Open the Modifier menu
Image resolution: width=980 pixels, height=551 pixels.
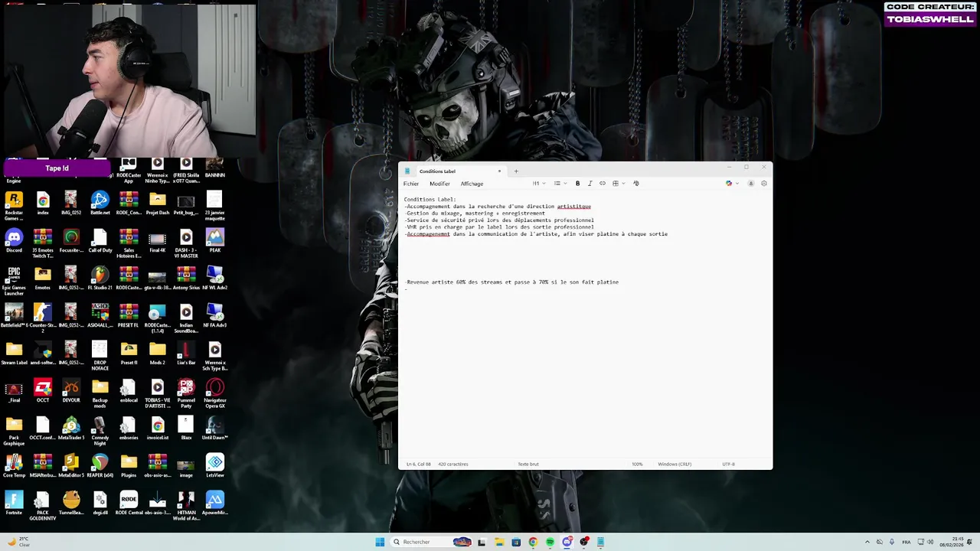click(439, 184)
